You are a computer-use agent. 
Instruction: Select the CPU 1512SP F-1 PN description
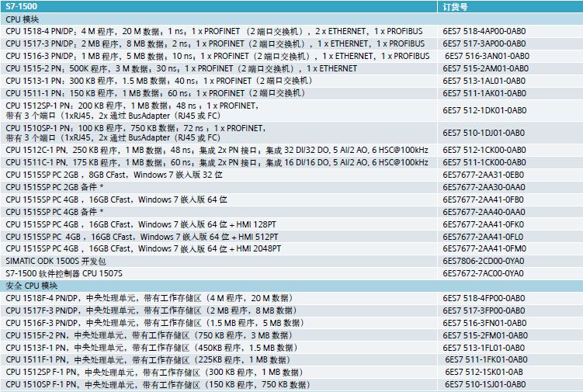(154, 372)
